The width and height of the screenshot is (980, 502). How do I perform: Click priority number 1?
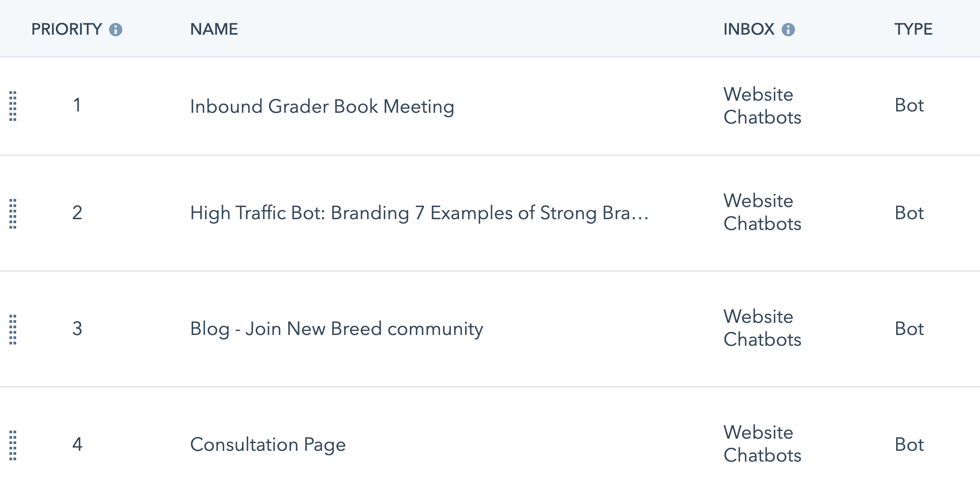(x=77, y=105)
